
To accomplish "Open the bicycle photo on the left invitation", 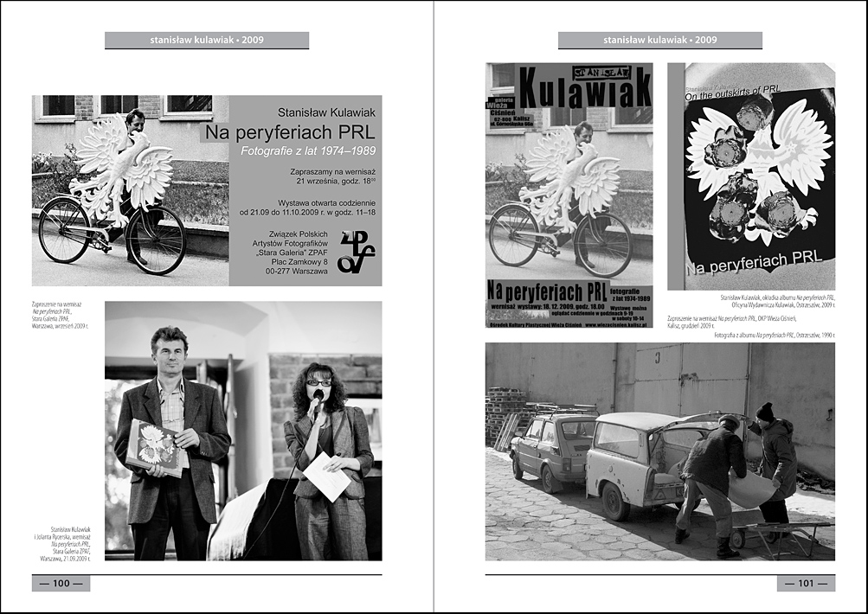I will click(x=131, y=190).
